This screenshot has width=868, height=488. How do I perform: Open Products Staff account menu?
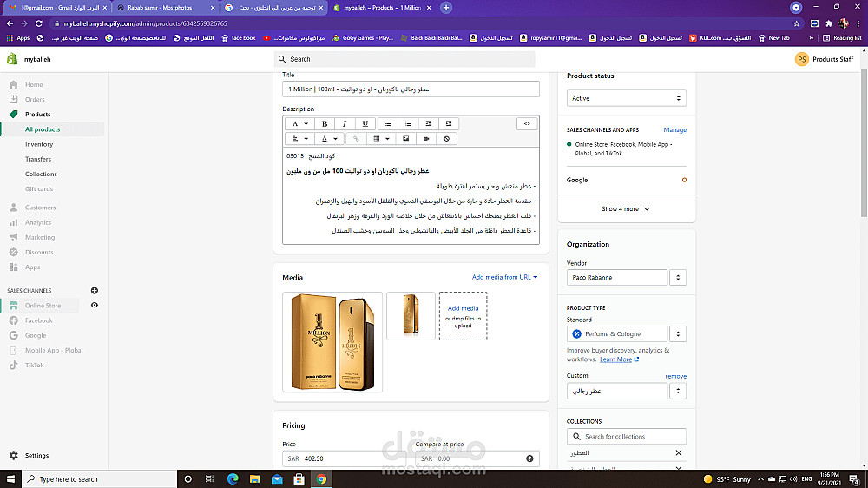click(824, 59)
